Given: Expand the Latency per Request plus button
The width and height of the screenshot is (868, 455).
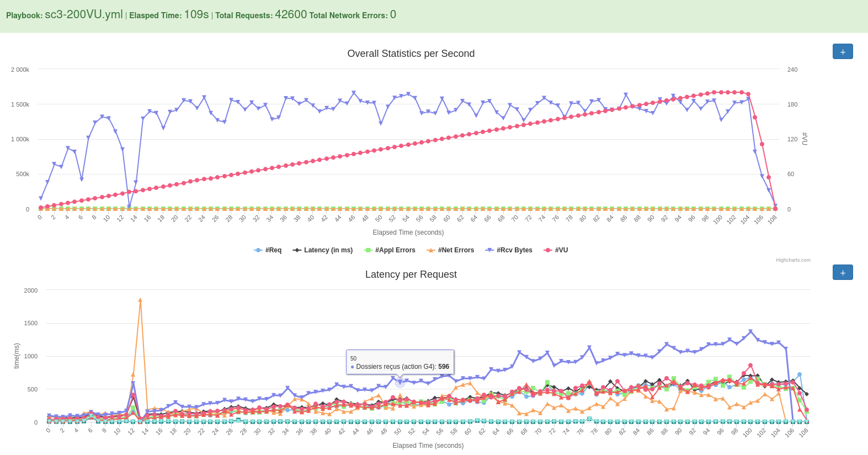Looking at the screenshot, I should 842,272.
